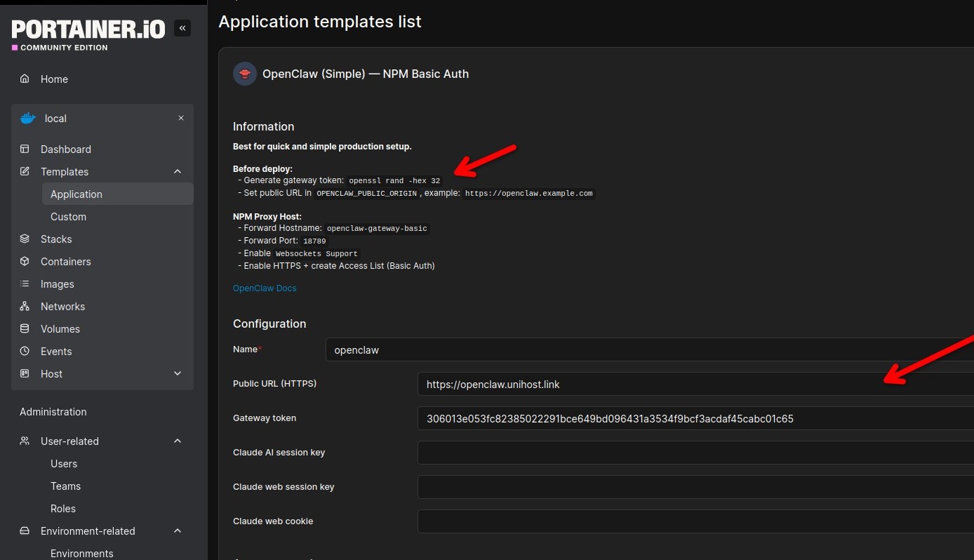The height and width of the screenshot is (560, 974).
Task: Collapse the Templates menu chevron
Action: coord(178,171)
